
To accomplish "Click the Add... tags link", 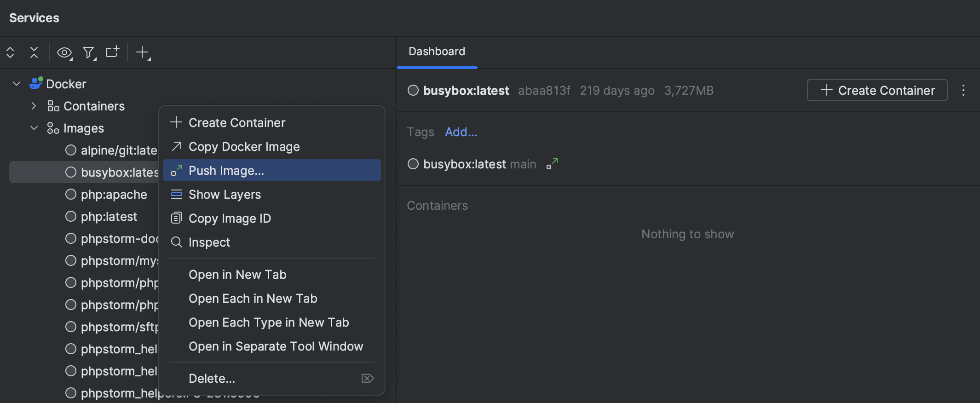I will [461, 132].
